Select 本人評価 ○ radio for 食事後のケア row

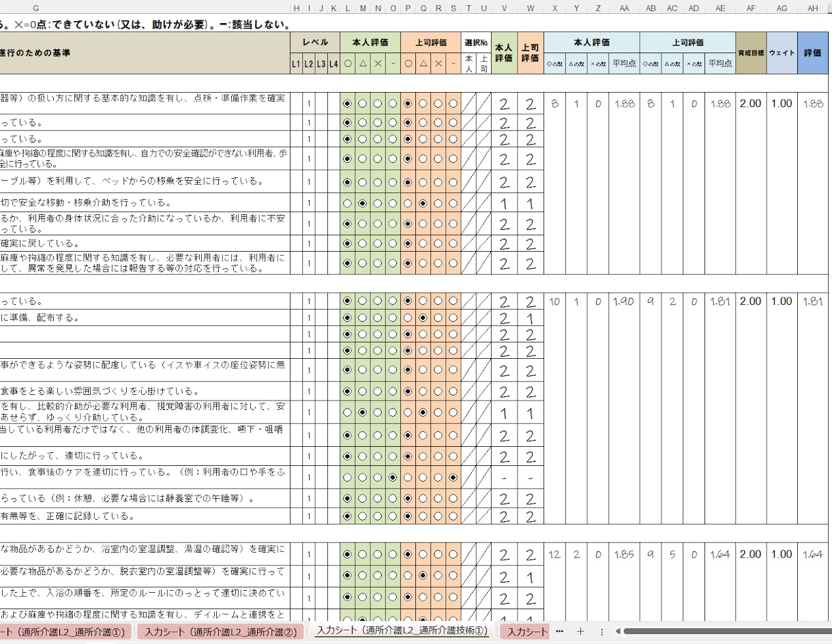(x=348, y=478)
